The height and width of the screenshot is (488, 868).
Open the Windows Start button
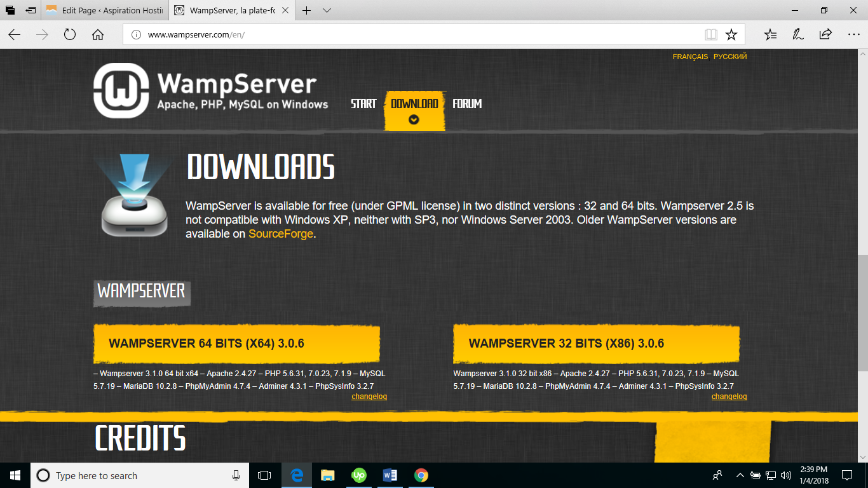point(15,475)
